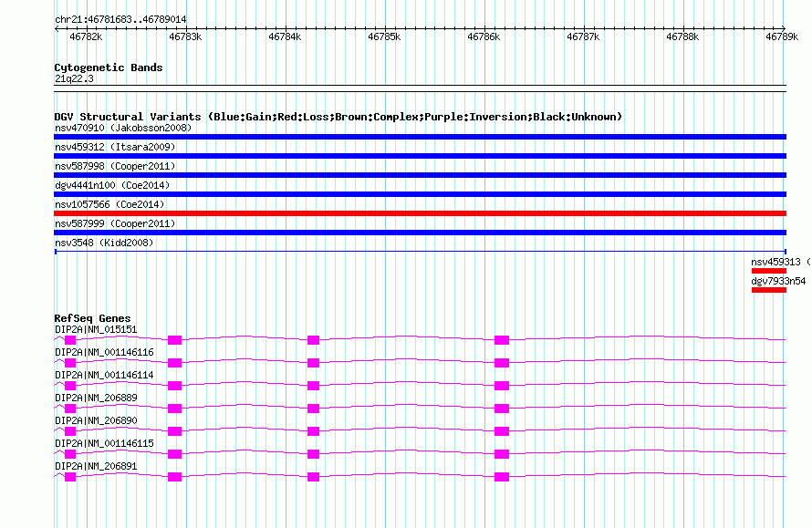Click the NM_206889 exon near 46786k

tap(502, 409)
